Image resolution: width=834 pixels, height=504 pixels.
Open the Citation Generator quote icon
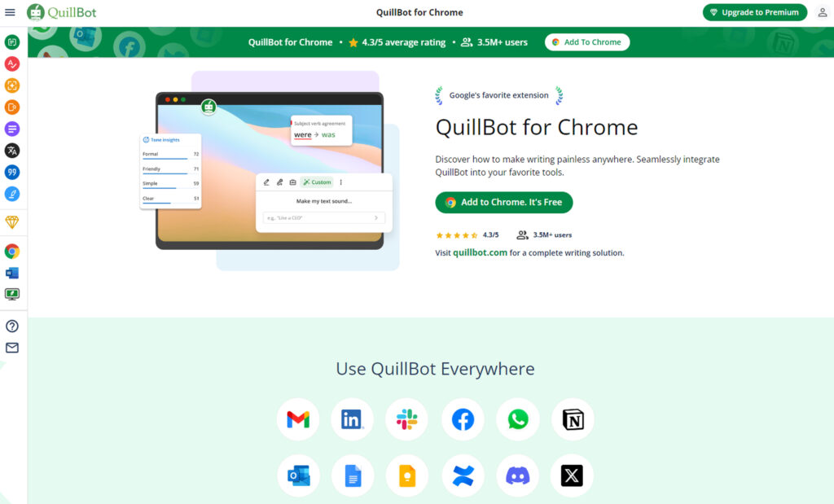point(12,173)
